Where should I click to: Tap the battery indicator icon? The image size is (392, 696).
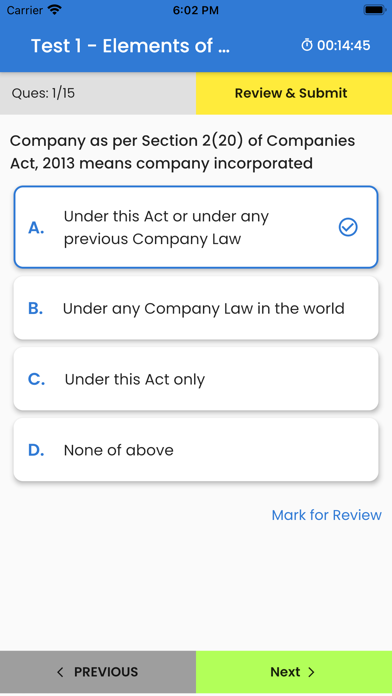[x=375, y=10]
